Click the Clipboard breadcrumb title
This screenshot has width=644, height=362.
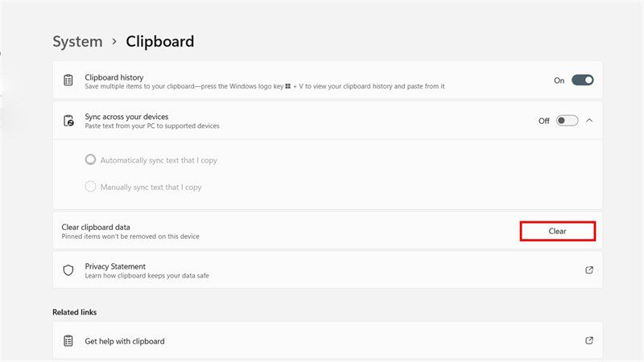(159, 42)
